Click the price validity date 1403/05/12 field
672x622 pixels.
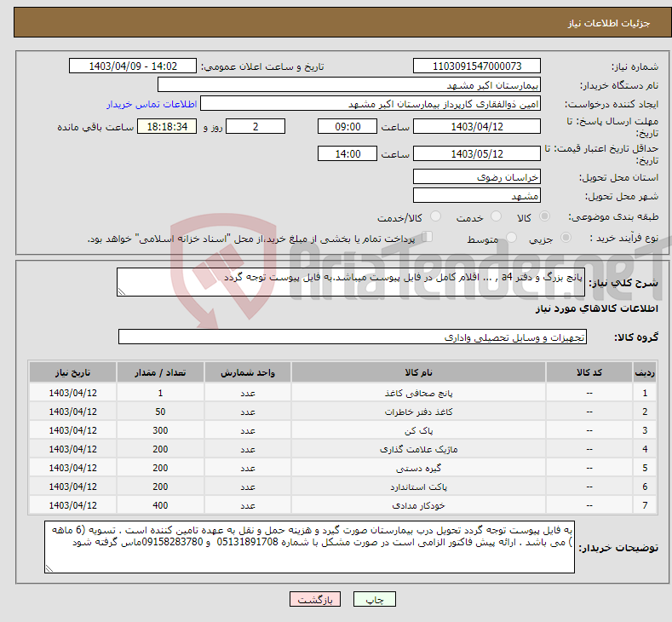point(477,153)
